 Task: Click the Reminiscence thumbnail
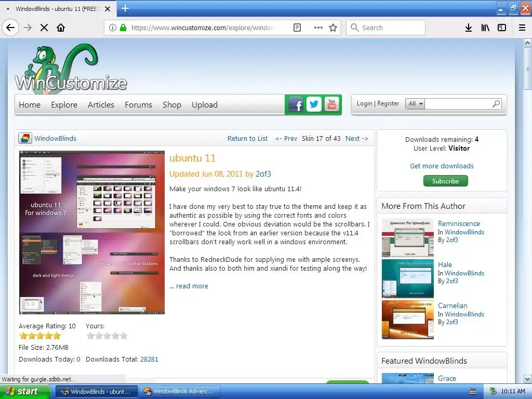[x=407, y=238]
